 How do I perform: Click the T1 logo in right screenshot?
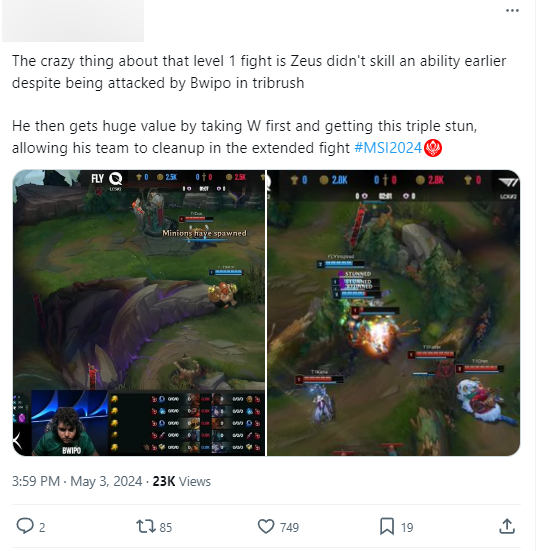[508, 182]
